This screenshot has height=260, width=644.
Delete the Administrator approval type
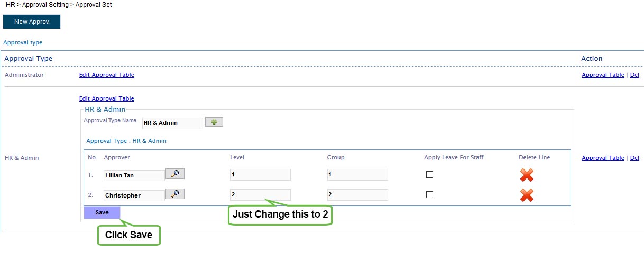coord(634,75)
